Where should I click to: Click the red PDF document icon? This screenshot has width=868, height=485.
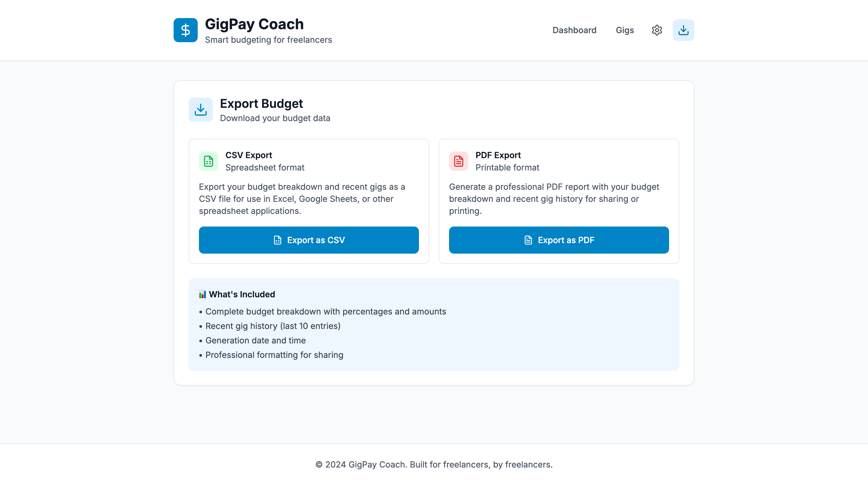pyautogui.click(x=458, y=161)
